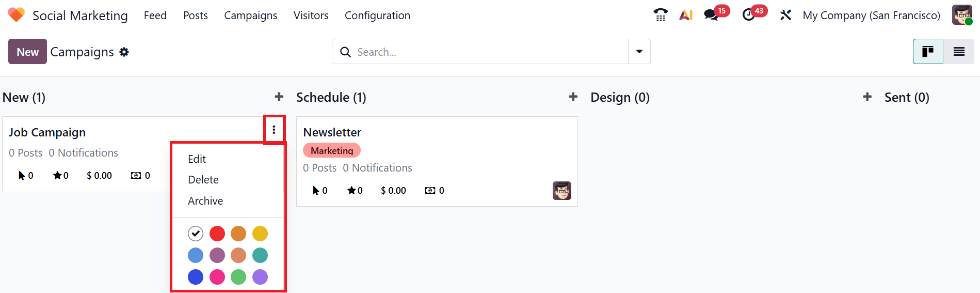The height and width of the screenshot is (293, 980).
Task: Select the no-color checkmark swatch
Action: [196, 234]
